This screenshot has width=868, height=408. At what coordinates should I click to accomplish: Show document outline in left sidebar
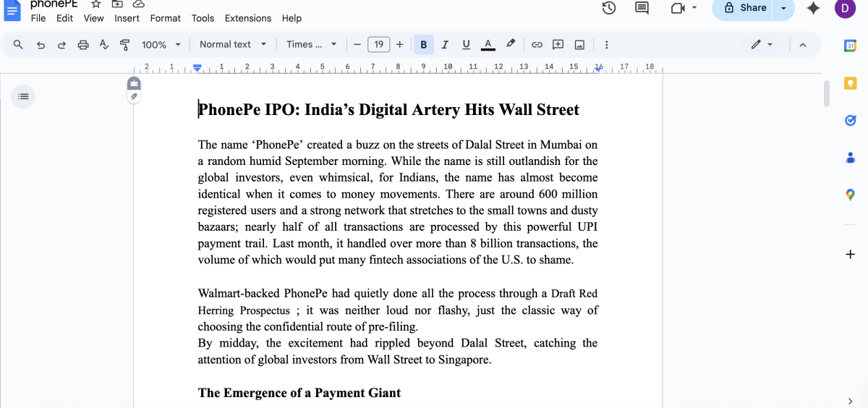[23, 95]
